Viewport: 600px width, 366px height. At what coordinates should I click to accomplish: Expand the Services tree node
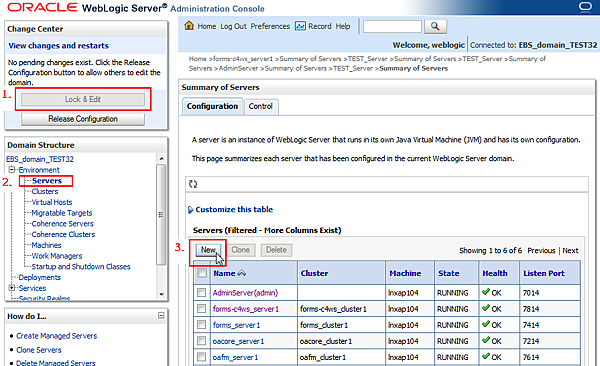pyautogui.click(x=12, y=288)
